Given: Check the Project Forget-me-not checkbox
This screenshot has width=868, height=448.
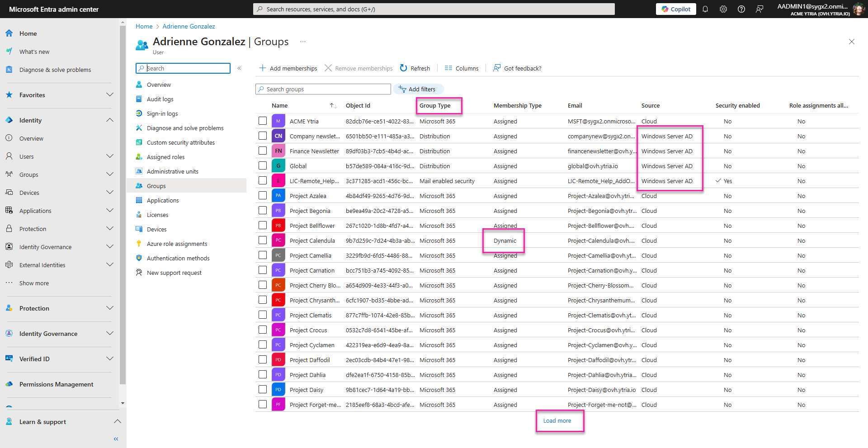Looking at the screenshot, I should tap(263, 404).
